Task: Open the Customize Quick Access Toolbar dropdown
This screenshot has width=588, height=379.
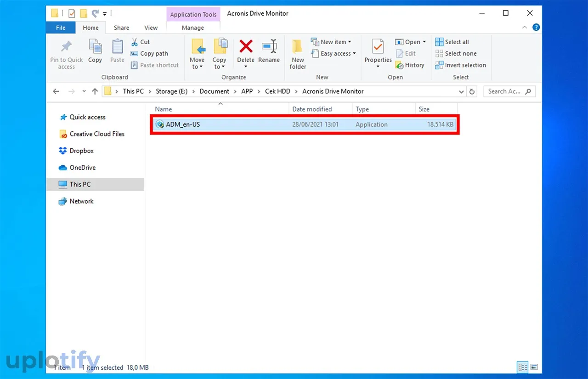Action: point(105,13)
